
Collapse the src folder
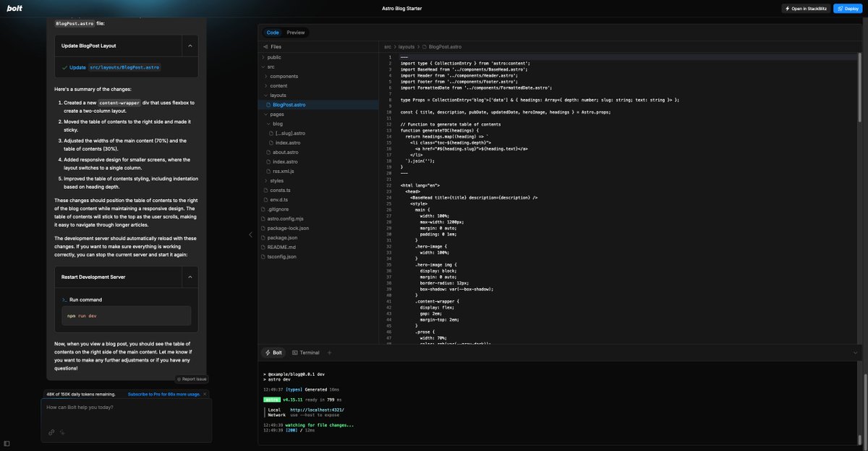319,67
